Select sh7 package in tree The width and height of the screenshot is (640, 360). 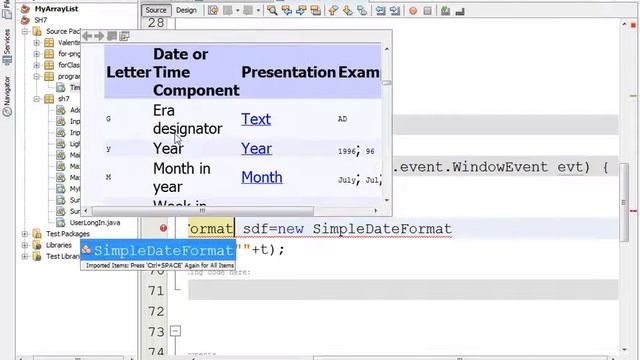click(64, 98)
